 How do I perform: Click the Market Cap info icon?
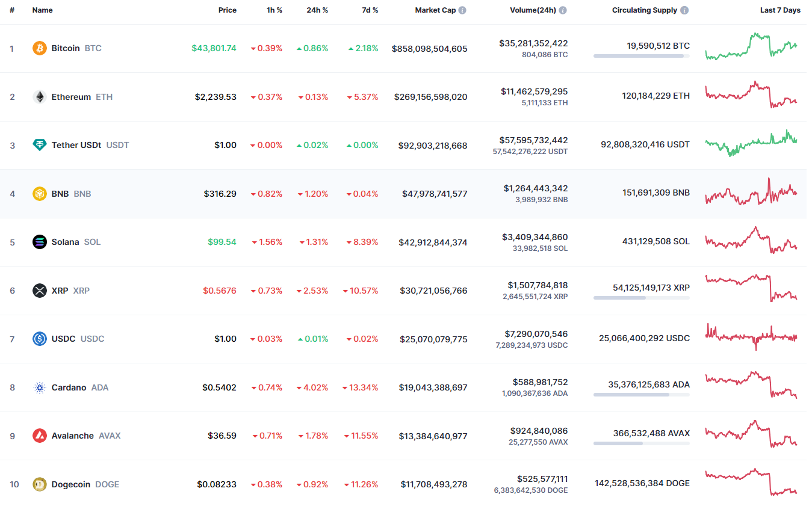(x=462, y=10)
